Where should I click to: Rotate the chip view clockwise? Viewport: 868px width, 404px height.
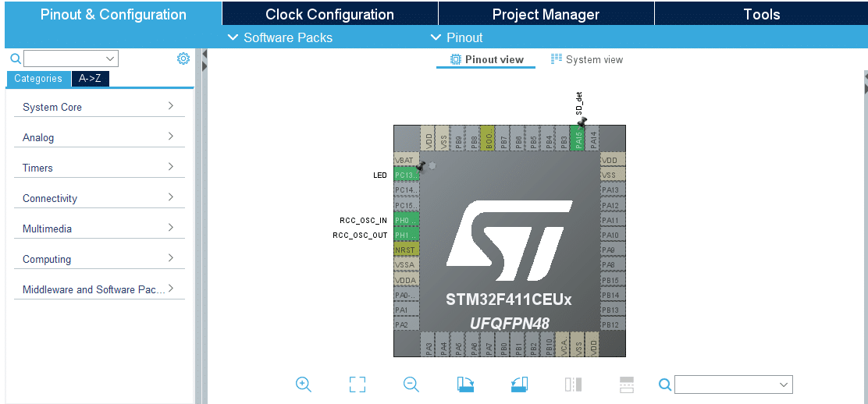point(465,385)
